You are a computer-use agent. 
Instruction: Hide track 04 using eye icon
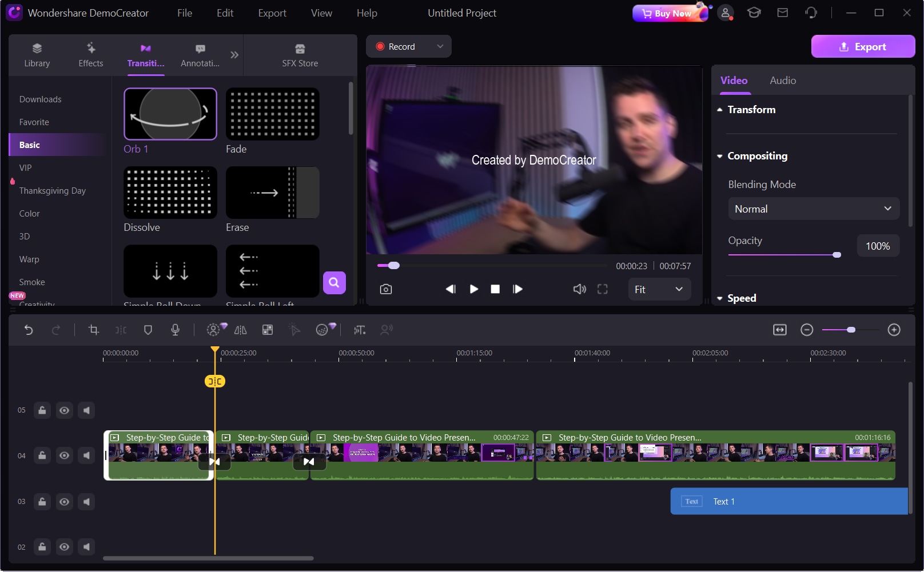point(65,455)
